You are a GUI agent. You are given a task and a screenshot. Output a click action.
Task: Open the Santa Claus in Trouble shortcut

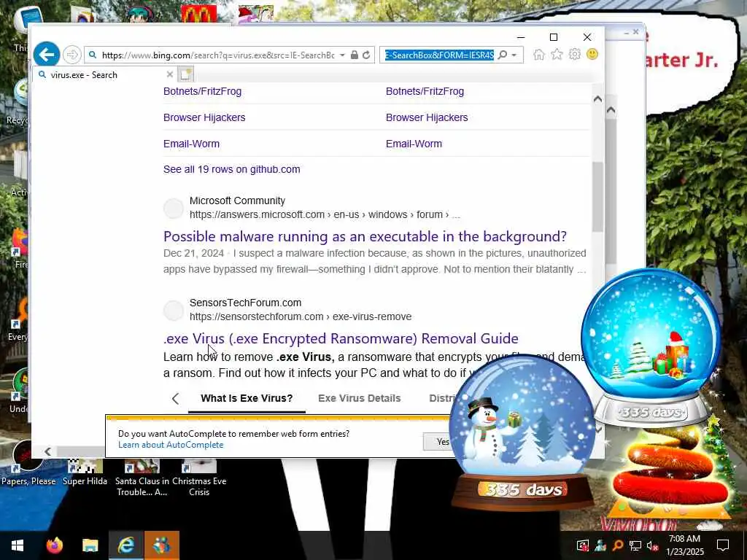[x=142, y=478]
